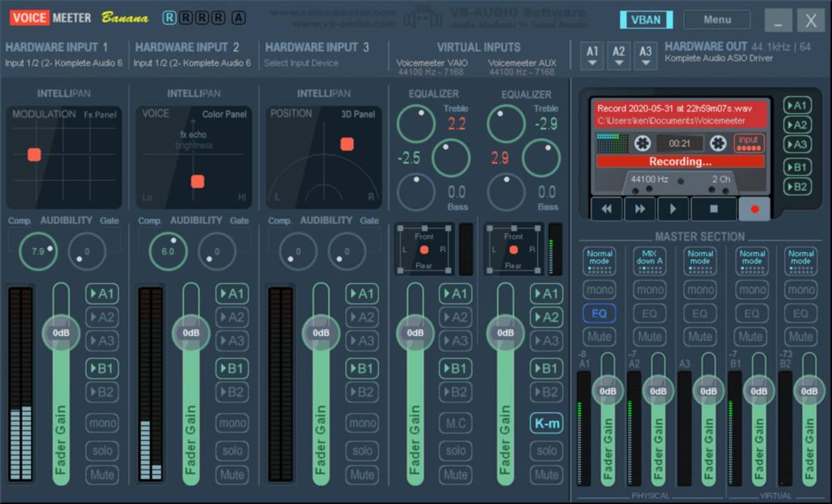
Task: Toggle recorder B1 bus arm button
Action: click(797, 167)
